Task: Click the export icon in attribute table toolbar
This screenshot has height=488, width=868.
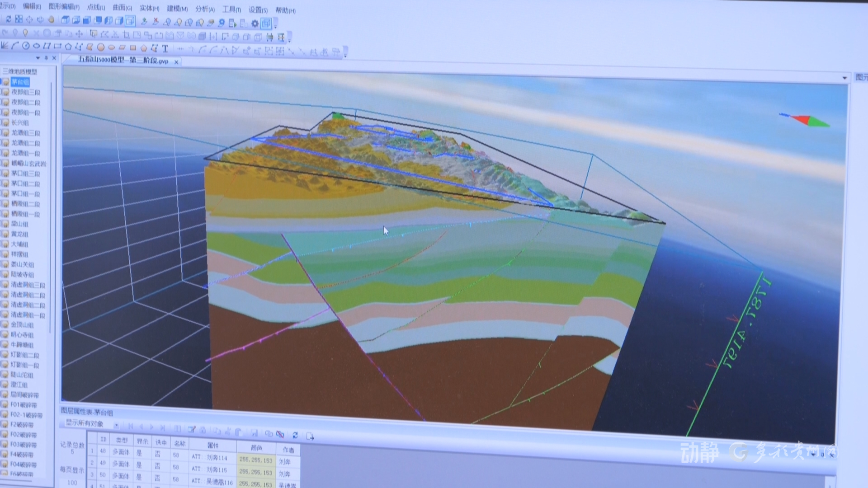Action: [310, 436]
